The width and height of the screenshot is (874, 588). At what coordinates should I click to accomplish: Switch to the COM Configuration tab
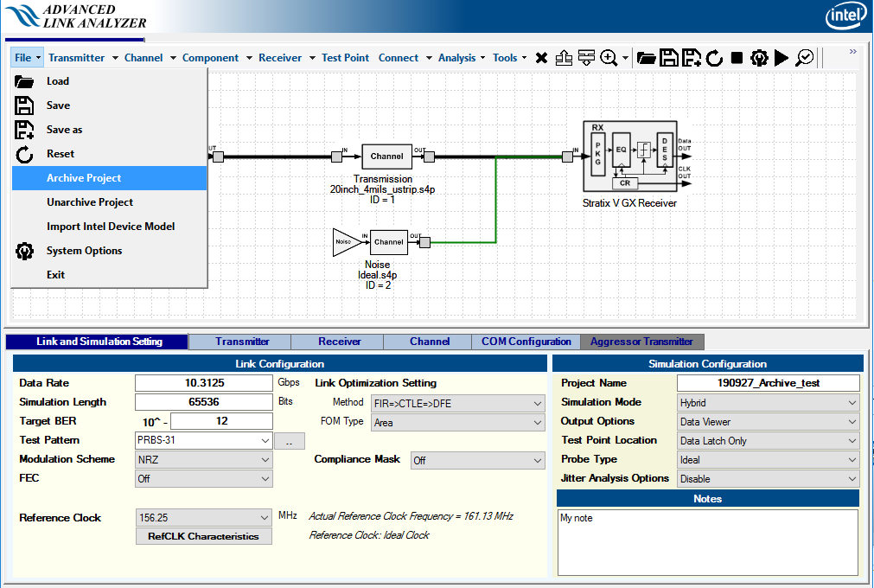tap(526, 342)
